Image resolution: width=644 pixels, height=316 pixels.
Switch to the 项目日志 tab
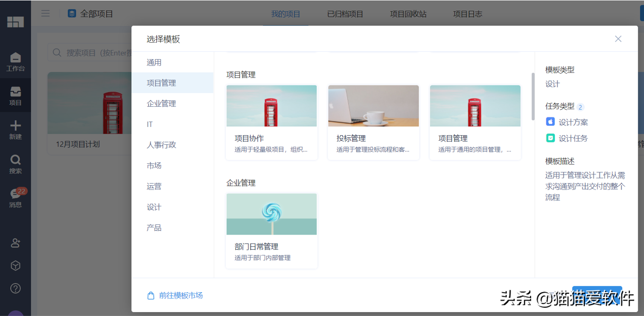click(x=467, y=14)
